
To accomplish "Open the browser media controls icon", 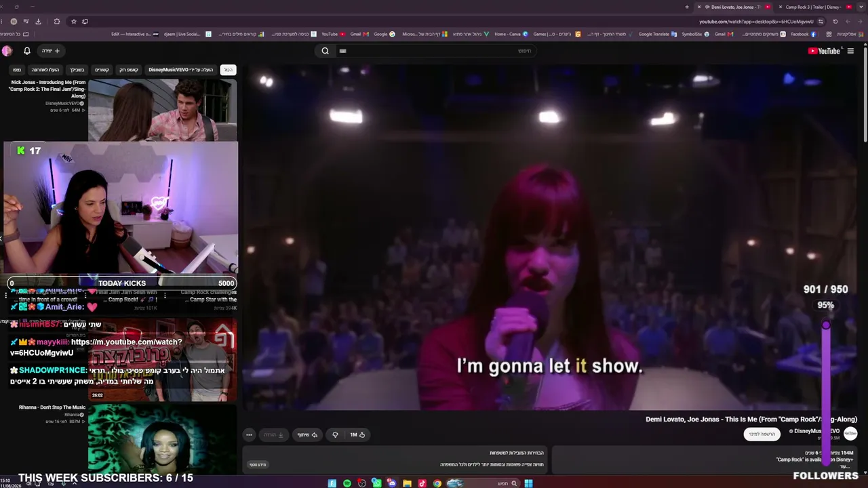I will click(26, 22).
